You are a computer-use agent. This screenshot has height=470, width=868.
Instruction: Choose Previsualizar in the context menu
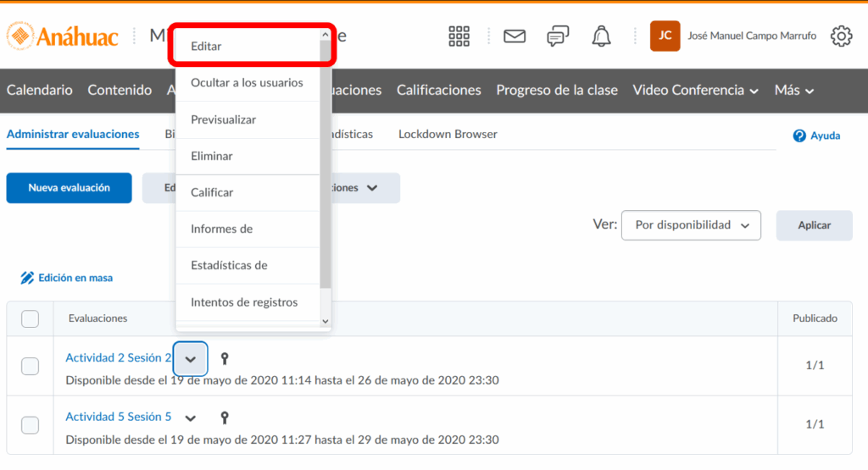(x=223, y=119)
